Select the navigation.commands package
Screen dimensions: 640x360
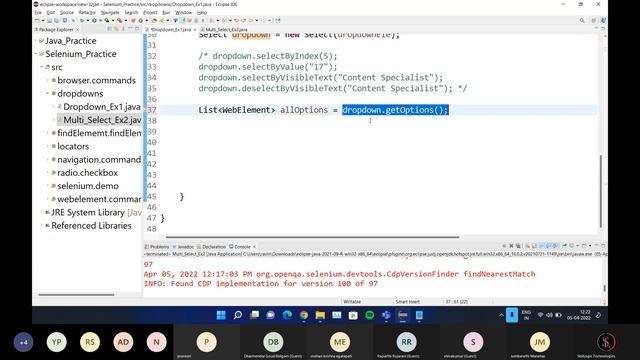point(99,160)
